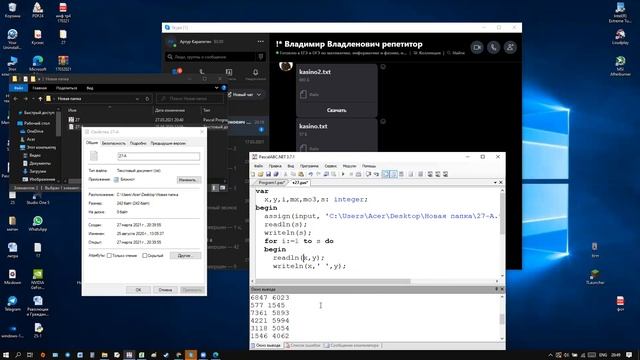Click Save floppy icon in PascalABC toolbar
This screenshot has height=360, width=640.
point(268,174)
